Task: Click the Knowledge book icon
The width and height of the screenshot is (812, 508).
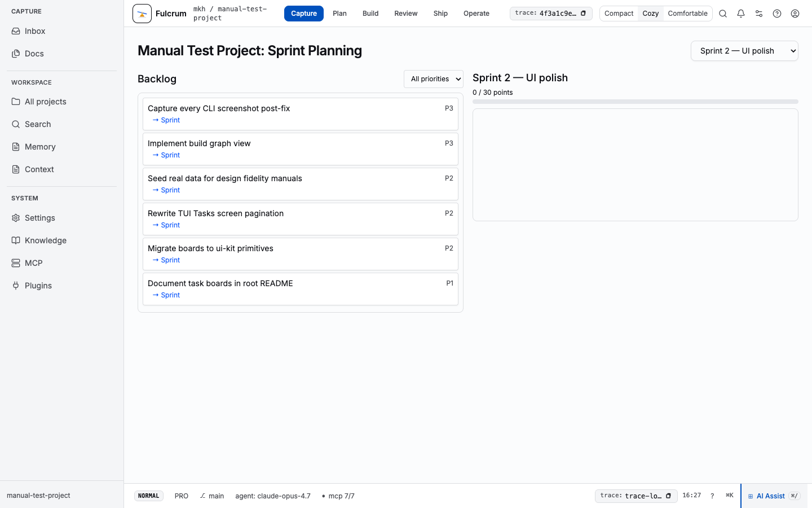Action: (16, 240)
